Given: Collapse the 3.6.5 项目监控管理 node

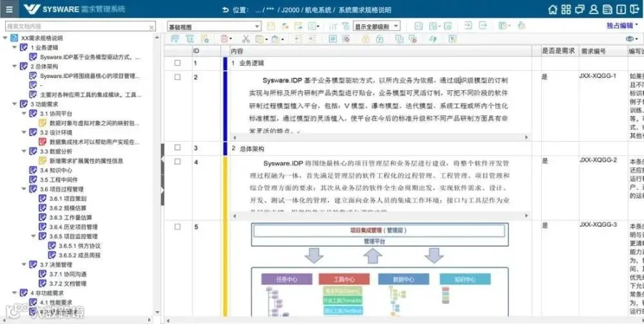Looking at the screenshot, I should pos(34,237).
